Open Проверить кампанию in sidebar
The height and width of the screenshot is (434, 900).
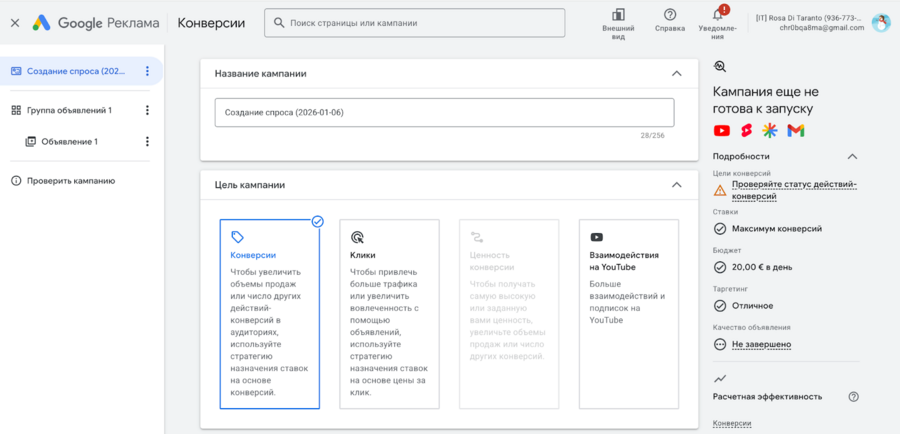point(70,181)
